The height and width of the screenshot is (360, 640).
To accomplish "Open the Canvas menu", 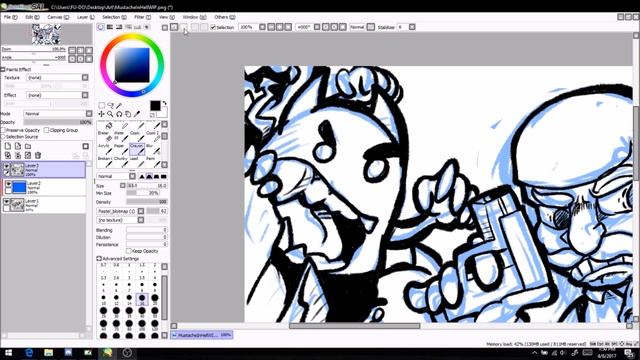I will tap(58, 17).
